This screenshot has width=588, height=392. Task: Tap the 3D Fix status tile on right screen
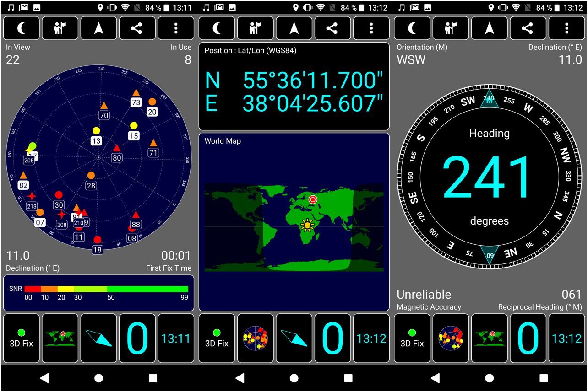click(x=412, y=338)
